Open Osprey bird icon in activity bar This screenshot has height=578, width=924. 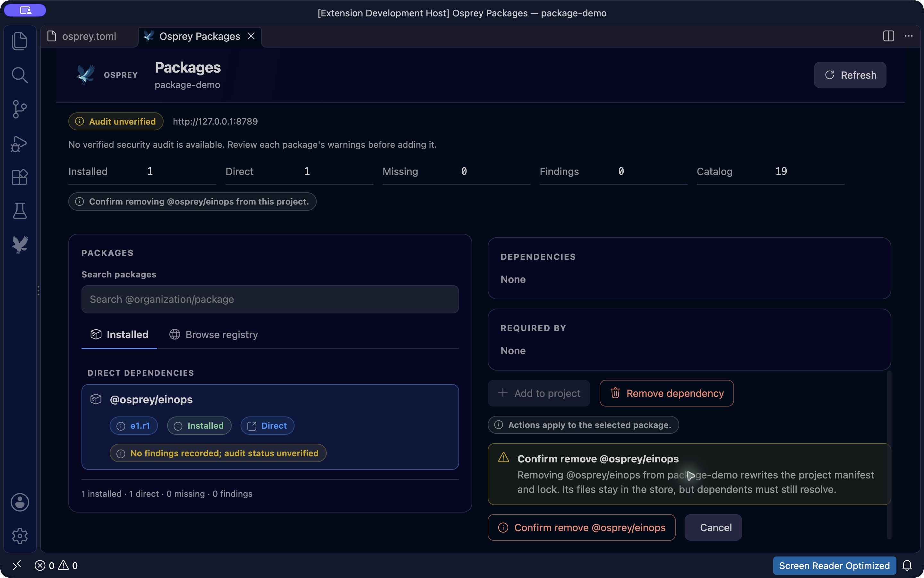(x=20, y=245)
